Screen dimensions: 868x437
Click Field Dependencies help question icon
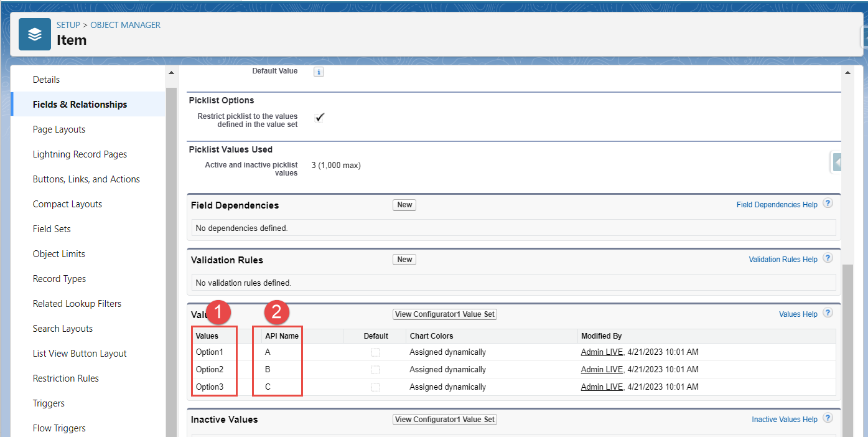828,204
